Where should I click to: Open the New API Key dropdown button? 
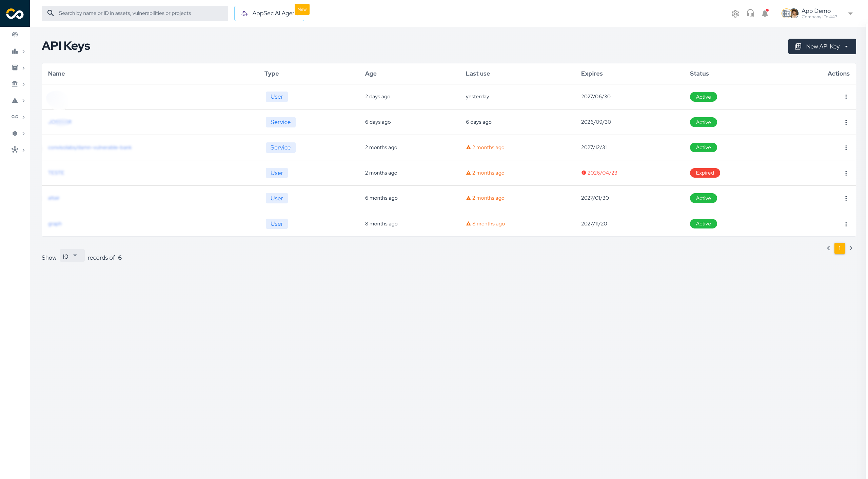pyautogui.click(x=822, y=46)
